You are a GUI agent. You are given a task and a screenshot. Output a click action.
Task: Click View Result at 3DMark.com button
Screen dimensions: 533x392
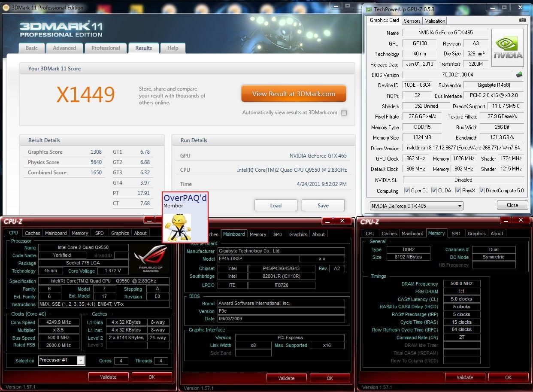click(294, 94)
